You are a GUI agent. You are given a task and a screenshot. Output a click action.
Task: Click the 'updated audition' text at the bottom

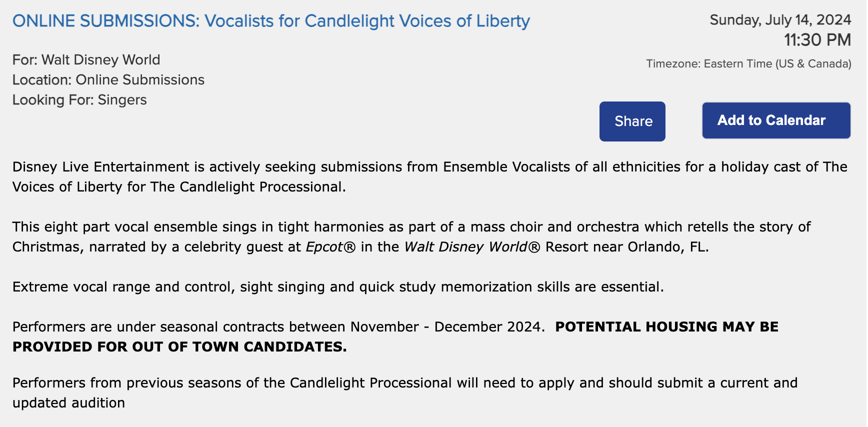(68, 403)
